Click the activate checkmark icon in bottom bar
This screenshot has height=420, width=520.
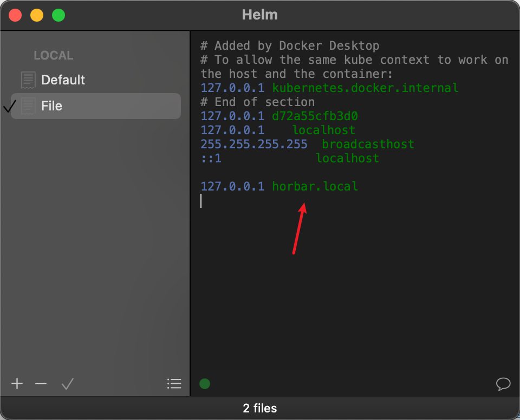coord(67,384)
